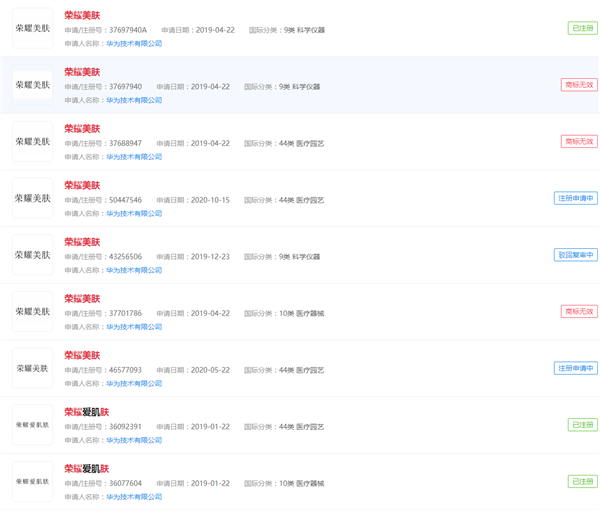Select registration number text 46577093
The width and height of the screenshot is (600, 511).
(x=126, y=370)
